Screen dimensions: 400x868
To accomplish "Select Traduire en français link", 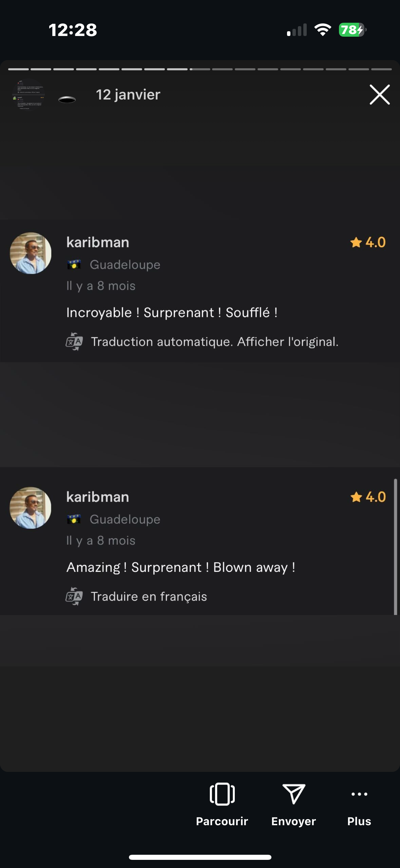I will point(149,597).
